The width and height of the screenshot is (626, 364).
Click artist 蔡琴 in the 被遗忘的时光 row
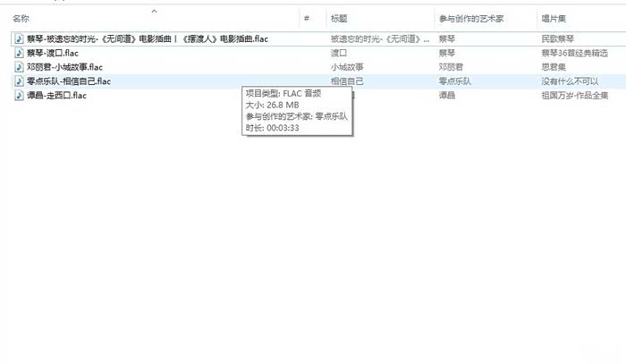tap(447, 38)
